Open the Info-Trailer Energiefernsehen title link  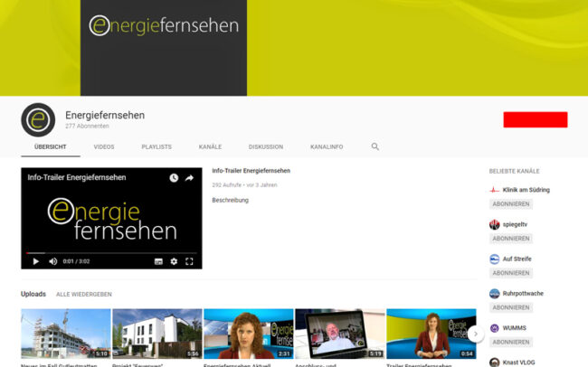[251, 171]
